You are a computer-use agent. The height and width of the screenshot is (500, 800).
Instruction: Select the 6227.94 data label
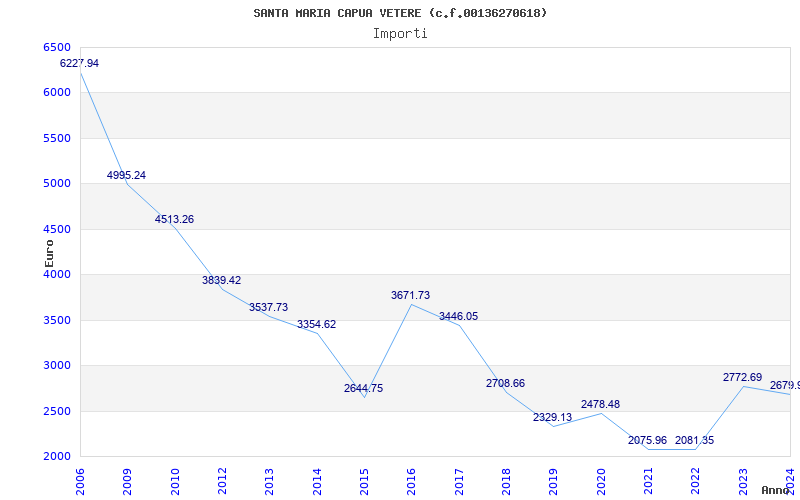[x=80, y=63]
